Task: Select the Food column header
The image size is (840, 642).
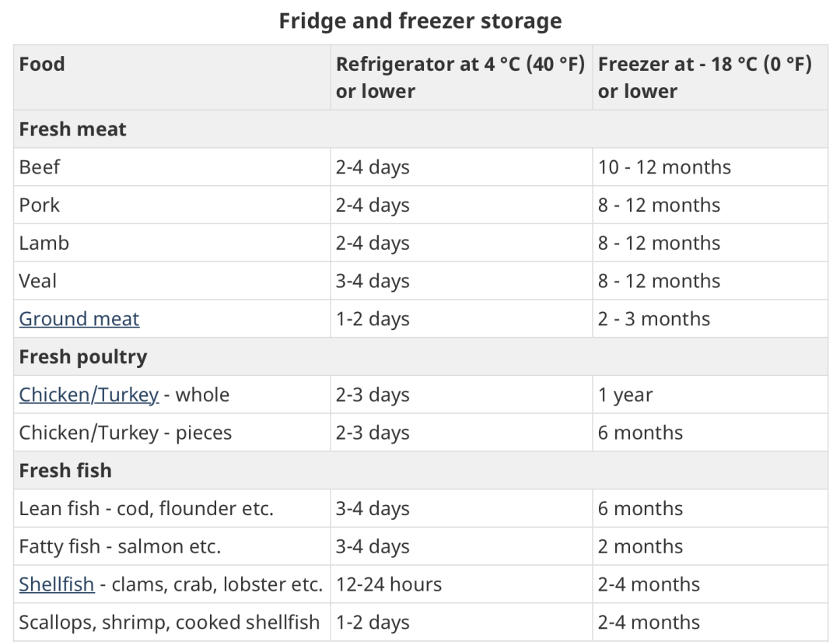Action: pyautogui.click(x=42, y=65)
